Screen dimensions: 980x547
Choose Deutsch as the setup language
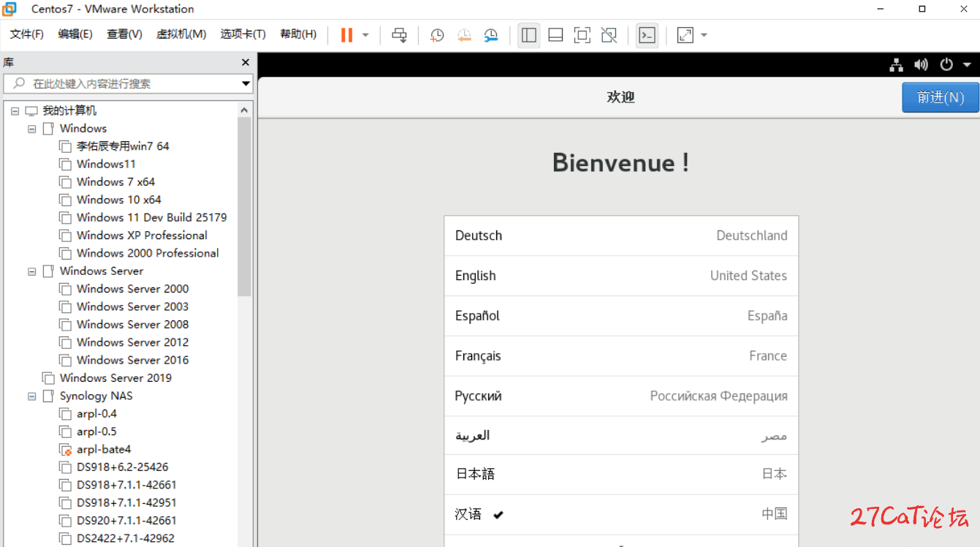tap(621, 235)
